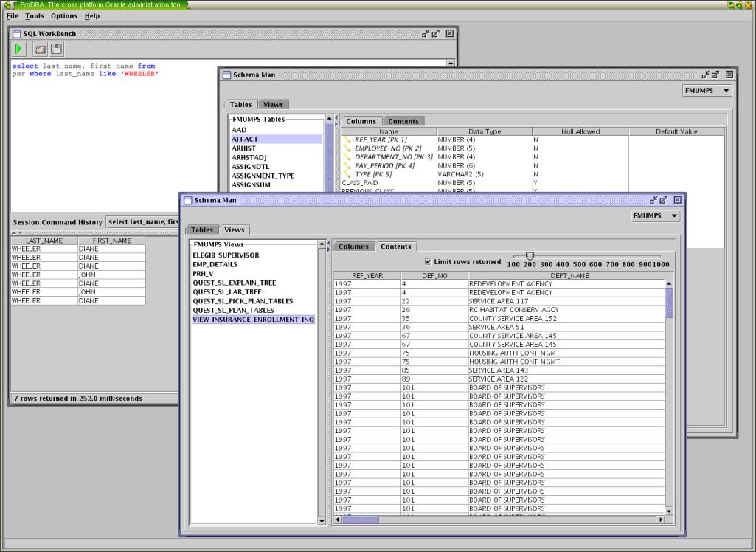
Task: Open the Tools menu
Action: pyautogui.click(x=35, y=15)
